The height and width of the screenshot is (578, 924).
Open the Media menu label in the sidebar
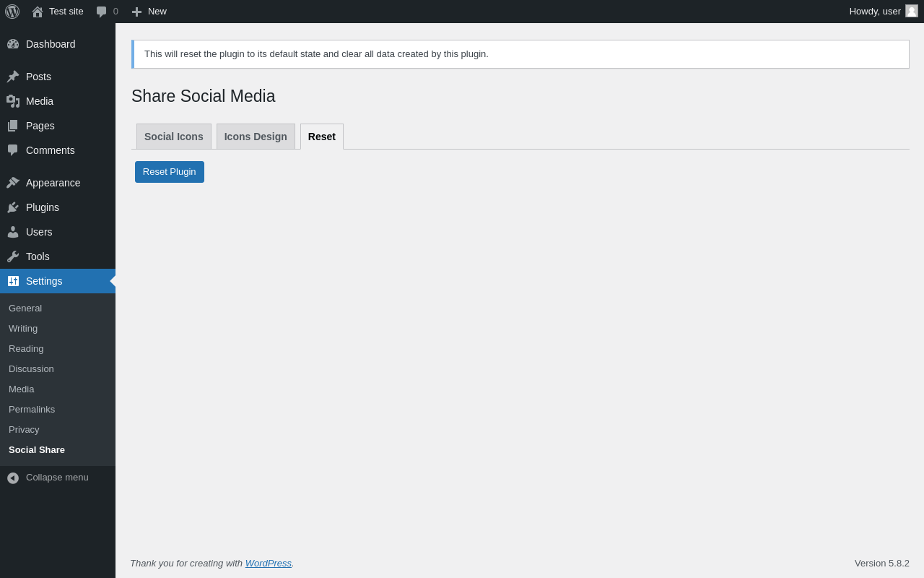point(40,101)
